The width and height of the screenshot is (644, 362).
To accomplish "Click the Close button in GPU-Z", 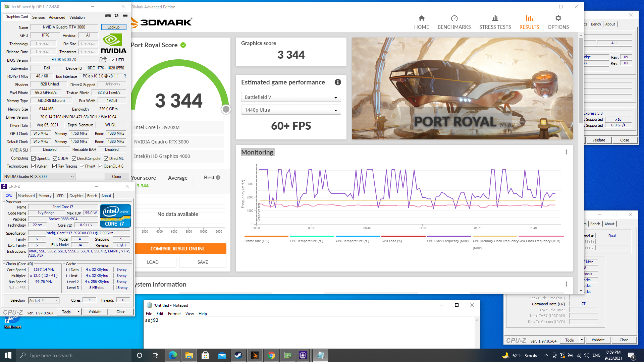I will [x=116, y=176].
